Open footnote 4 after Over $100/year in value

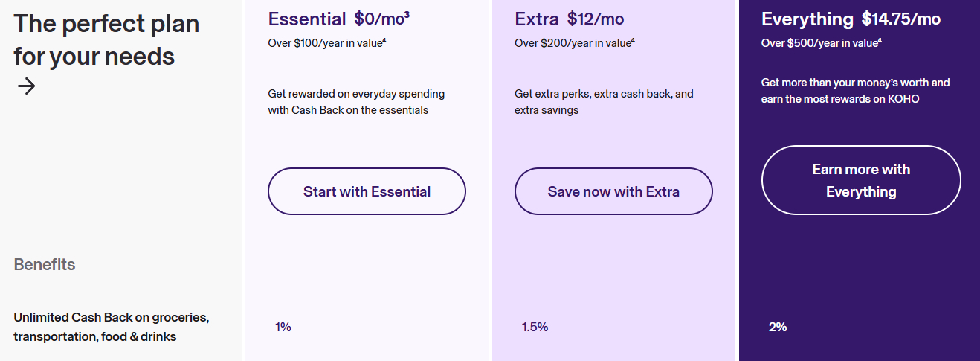point(384,40)
